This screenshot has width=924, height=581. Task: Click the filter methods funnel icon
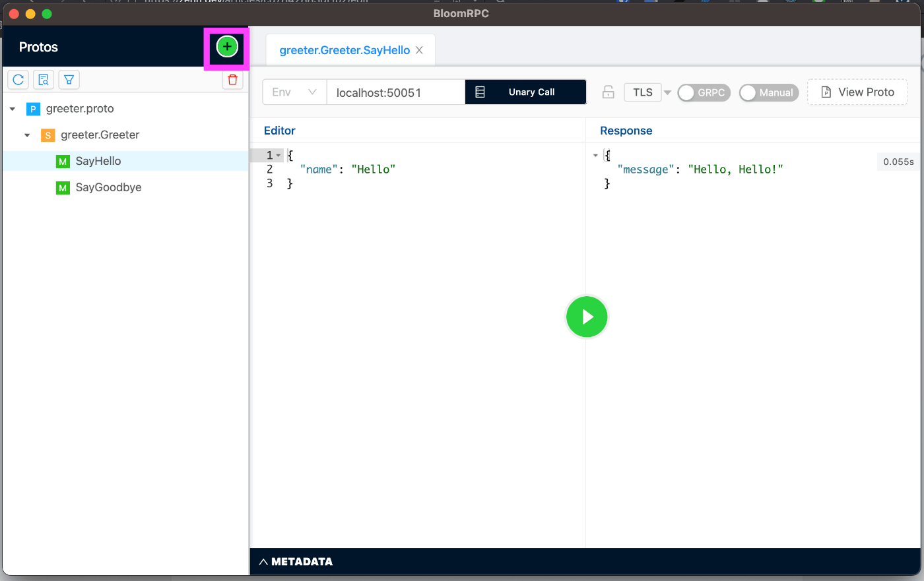69,80
